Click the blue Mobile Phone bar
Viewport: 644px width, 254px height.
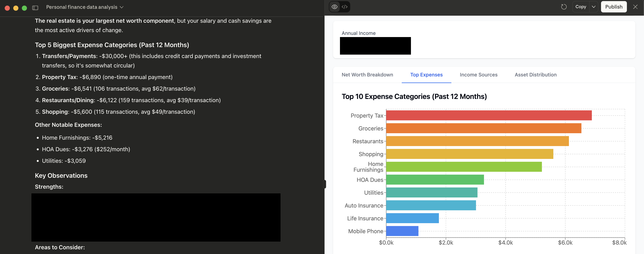pyautogui.click(x=402, y=231)
